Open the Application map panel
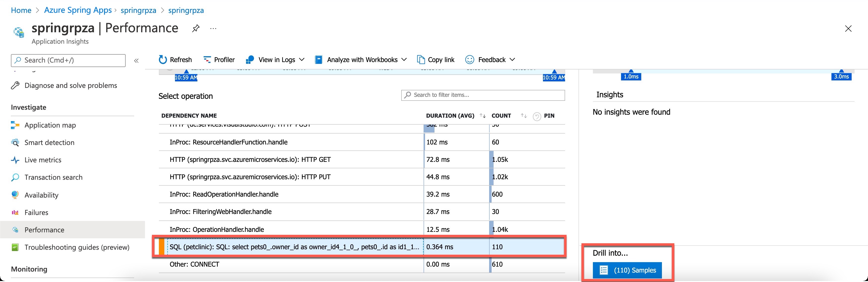This screenshot has height=282, width=868. point(50,125)
